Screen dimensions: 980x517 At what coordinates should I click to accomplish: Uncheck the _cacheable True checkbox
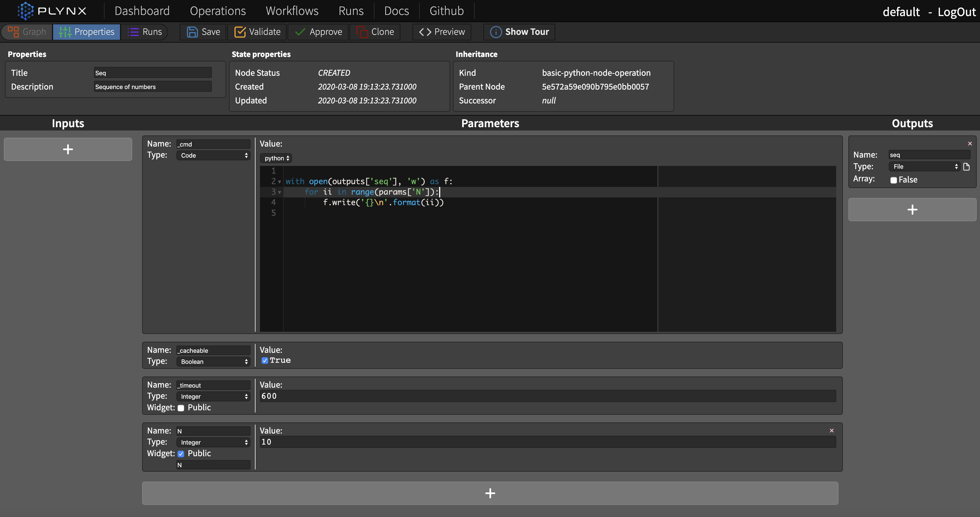265,361
